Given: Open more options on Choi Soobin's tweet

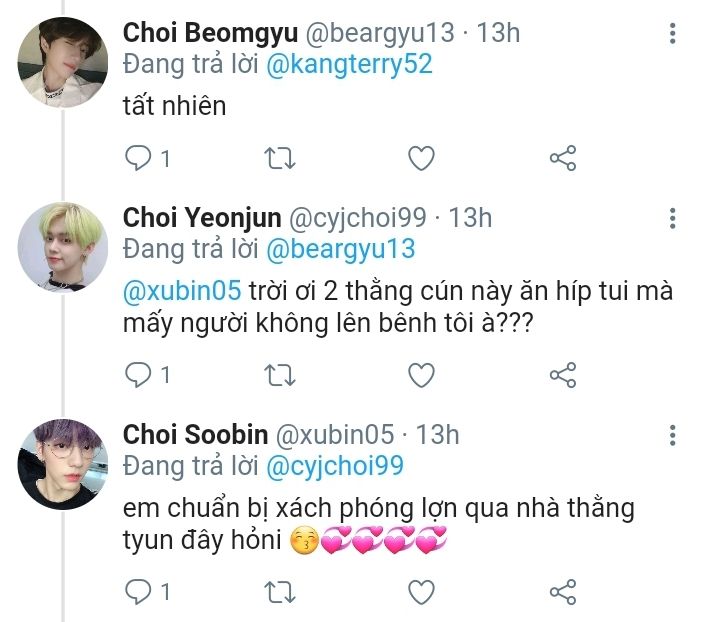Looking at the screenshot, I should 673,435.
